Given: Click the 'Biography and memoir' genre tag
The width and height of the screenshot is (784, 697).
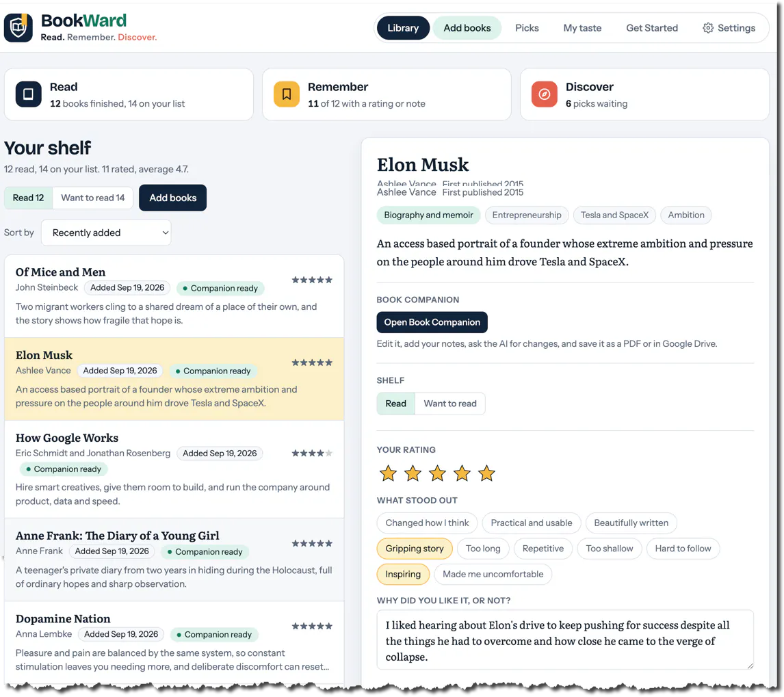Looking at the screenshot, I should (x=428, y=215).
